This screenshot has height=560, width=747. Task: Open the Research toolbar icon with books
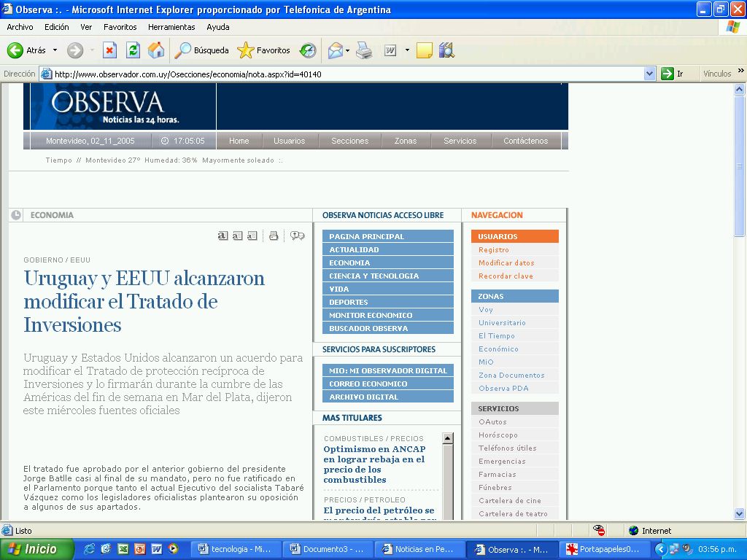pyautogui.click(x=446, y=50)
